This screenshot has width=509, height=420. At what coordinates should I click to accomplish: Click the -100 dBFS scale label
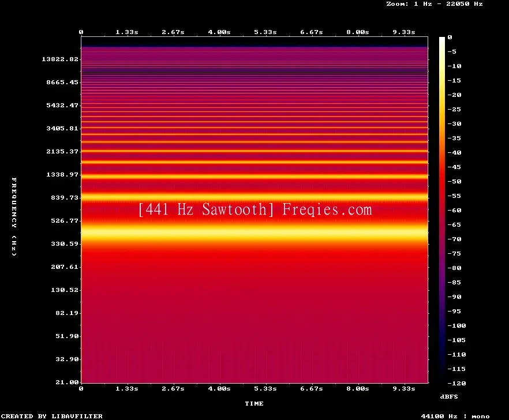click(456, 325)
